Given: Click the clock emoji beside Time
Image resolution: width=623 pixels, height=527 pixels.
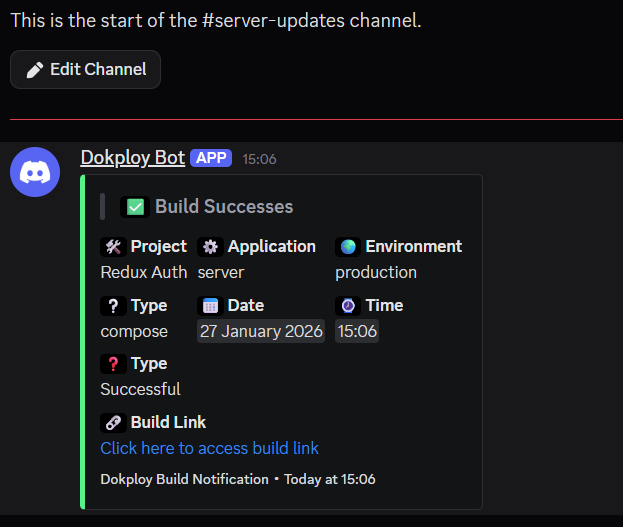Looking at the screenshot, I should pyautogui.click(x=348, y=306).
